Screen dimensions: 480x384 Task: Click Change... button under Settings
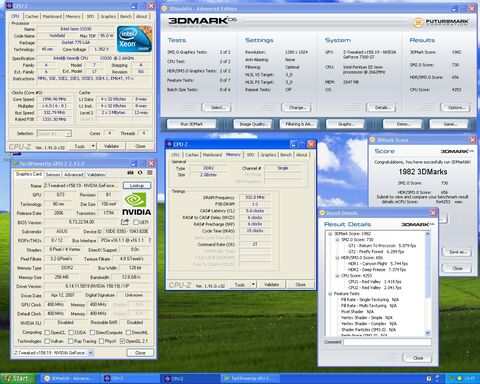pos(297,108)
